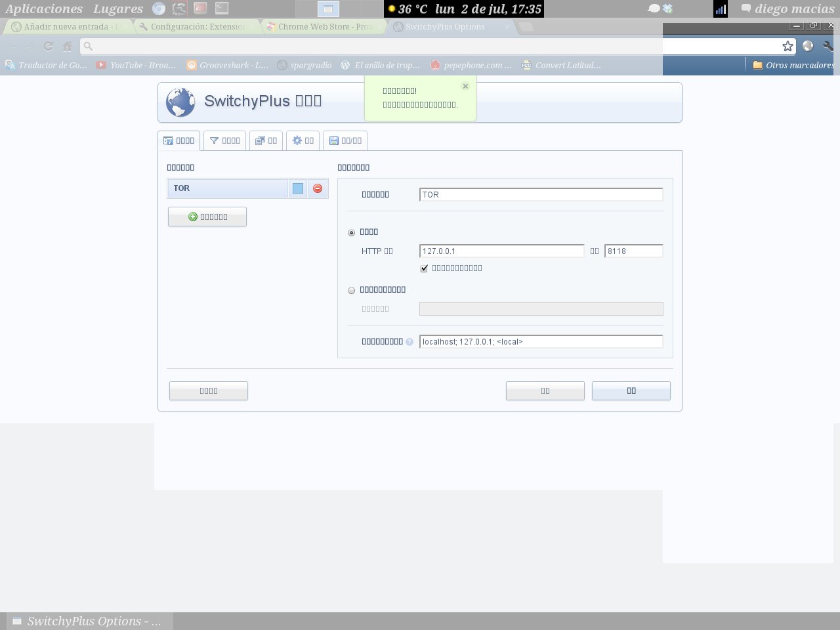Click the greyed-out configuration URL field
Viewport: 840px width, 630px height.
(541, 308)
